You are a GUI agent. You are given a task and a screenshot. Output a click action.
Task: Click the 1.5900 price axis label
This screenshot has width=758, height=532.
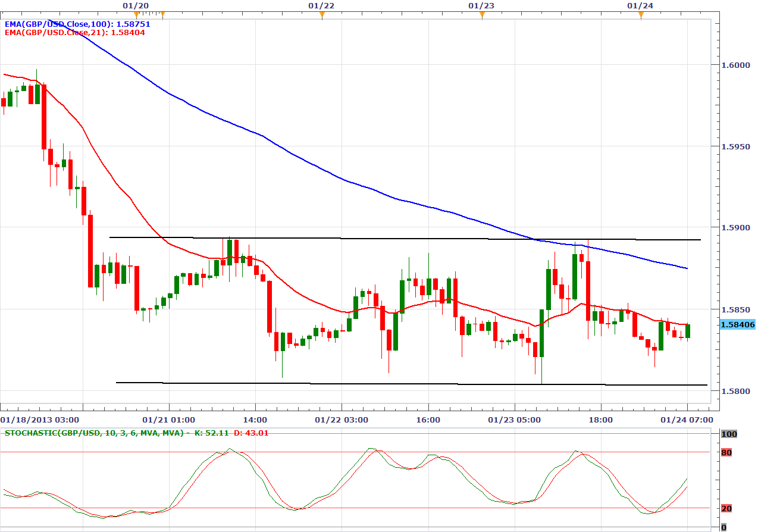(735, 227)
